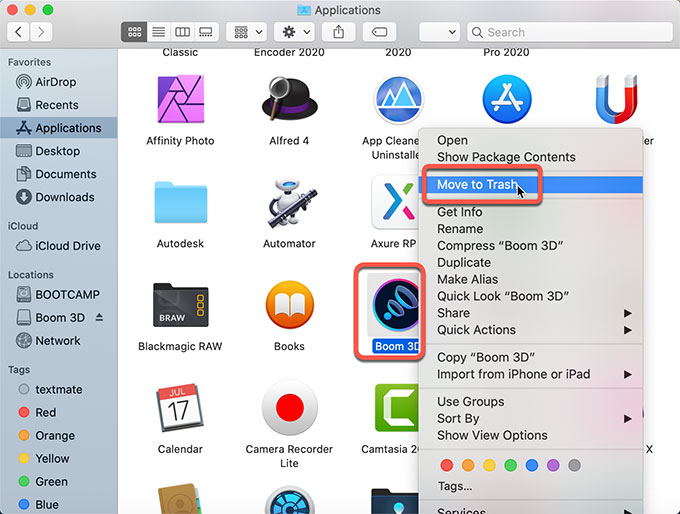Choose Open from context menu

coord(533,140)
